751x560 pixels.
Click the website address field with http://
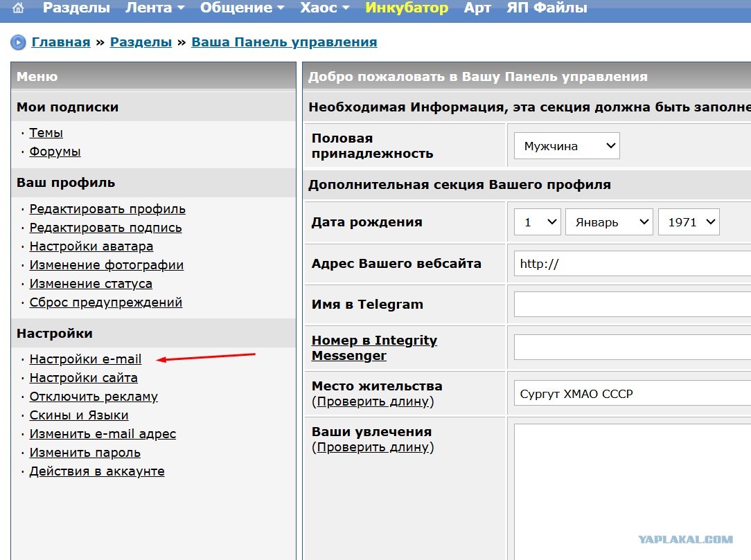[x=633, y=264]
